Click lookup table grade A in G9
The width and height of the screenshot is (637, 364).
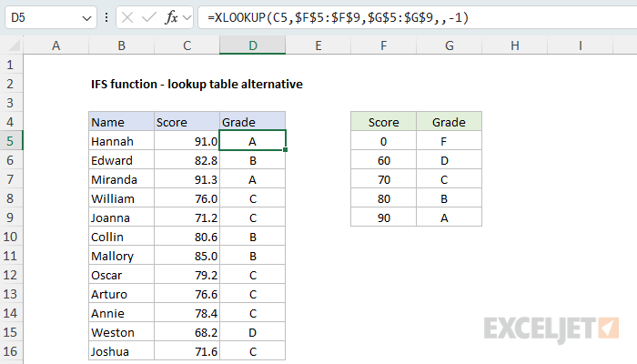point(449,217)
